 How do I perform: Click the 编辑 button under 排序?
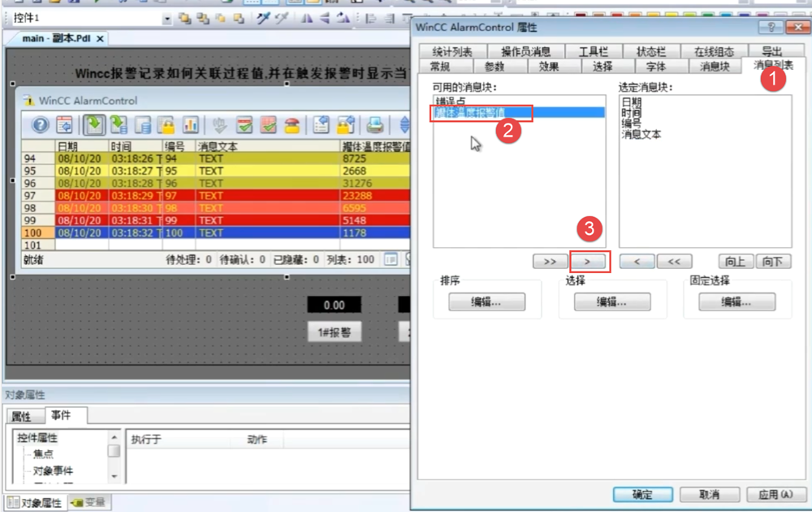pos(486,302)
